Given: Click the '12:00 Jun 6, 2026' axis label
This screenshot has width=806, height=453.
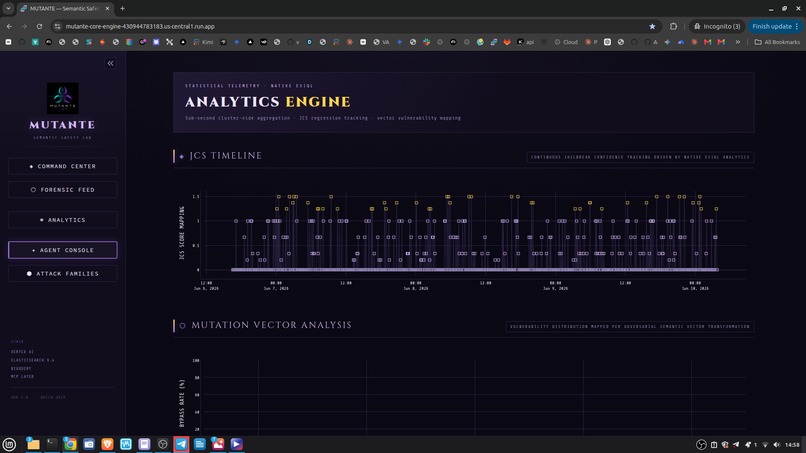Looking at the screenshot, I should coord(206,285).
